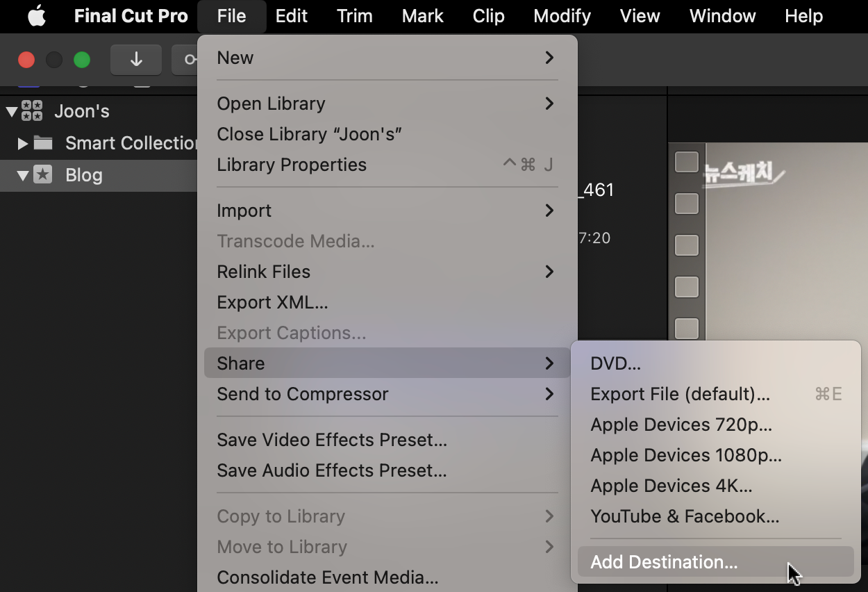Click the green full-screen window button

point(82,60)
